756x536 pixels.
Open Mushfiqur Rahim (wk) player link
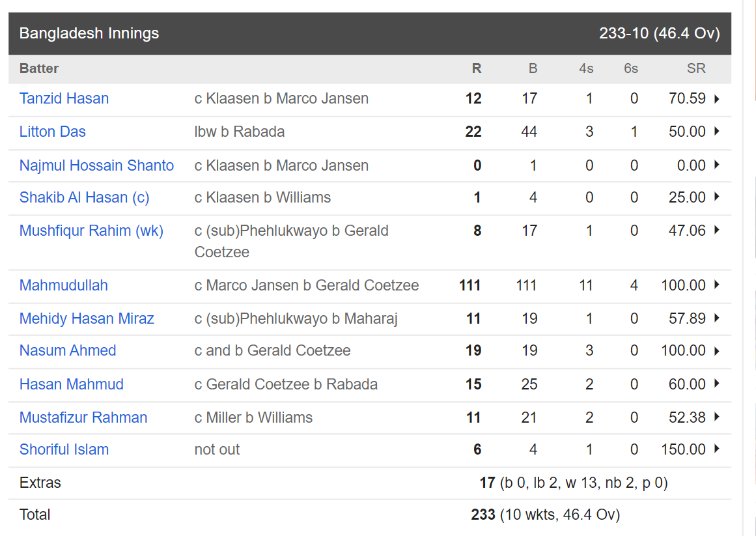pos(92,231)
